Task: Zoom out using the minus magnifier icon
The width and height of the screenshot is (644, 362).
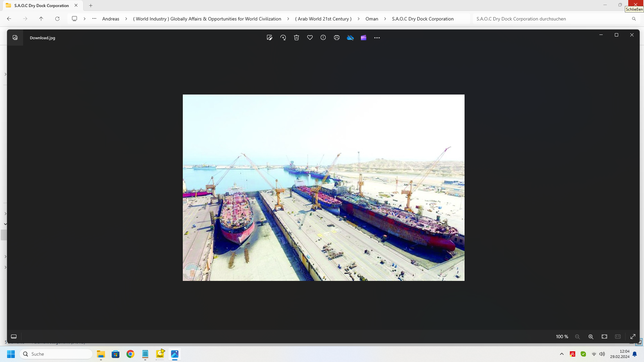Action: click(578, 337)
